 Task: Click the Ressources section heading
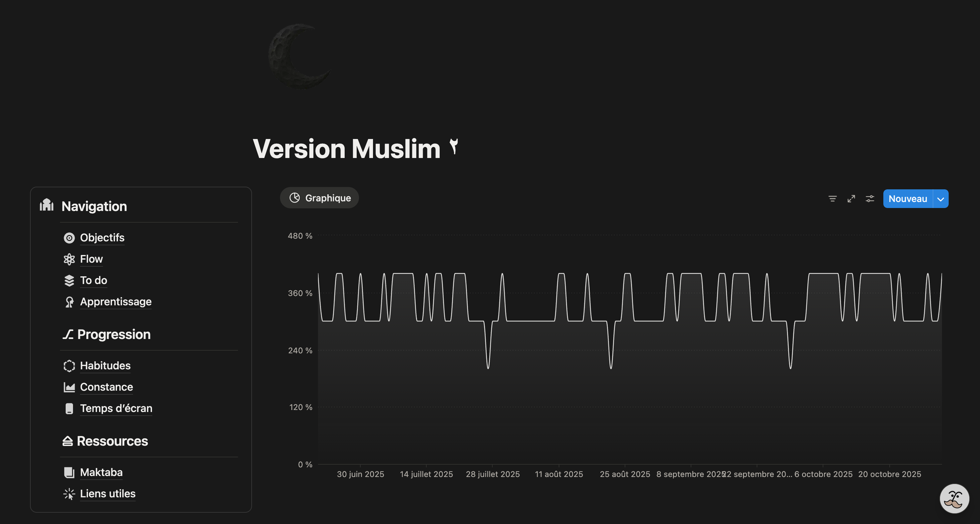pyautogui.click(x=112, y=441)
